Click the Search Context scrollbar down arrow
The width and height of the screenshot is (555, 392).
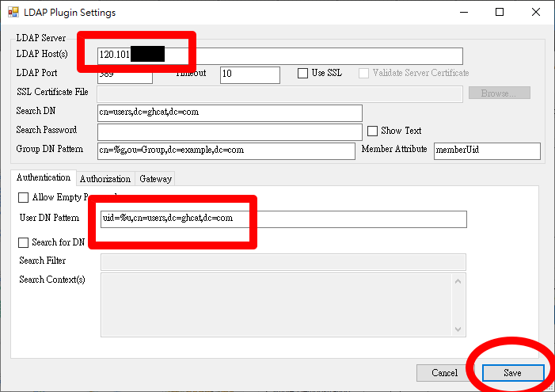click(458, 329)
